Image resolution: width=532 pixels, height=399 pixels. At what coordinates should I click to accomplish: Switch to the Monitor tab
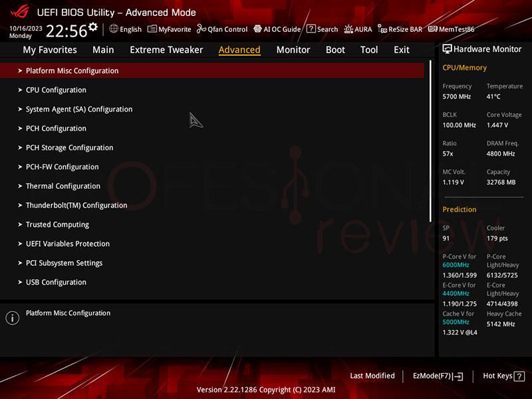click(293, 50)
